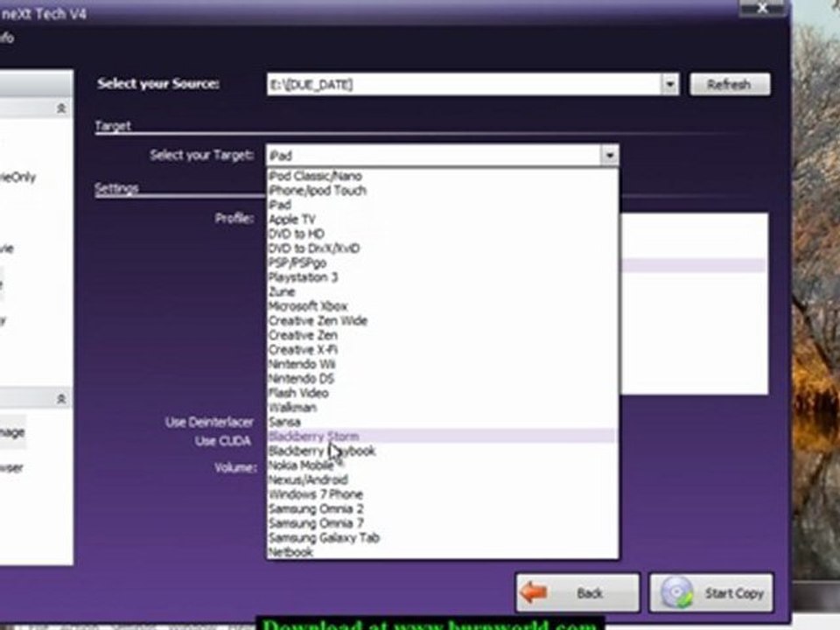This screenshot has width=840, height=630.
Task: Collapse the lower left sidebar panel chevron
Action: [x=61, y=399]
